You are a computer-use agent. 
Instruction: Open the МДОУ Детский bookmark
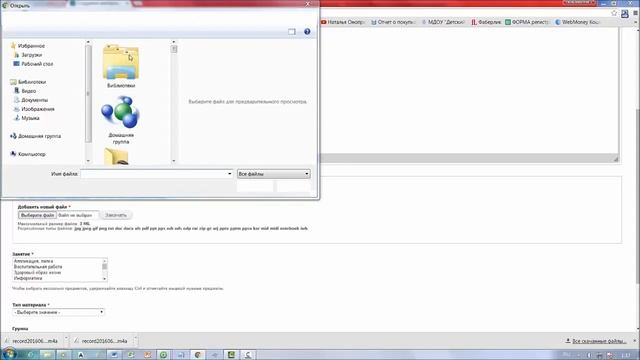(x=443, y=22)
